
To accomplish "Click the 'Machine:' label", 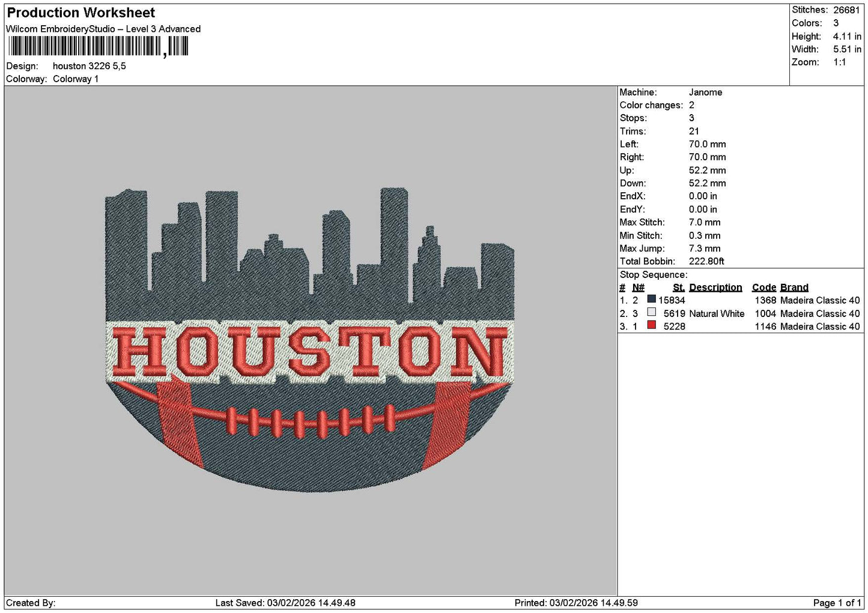I will [638, 92].
